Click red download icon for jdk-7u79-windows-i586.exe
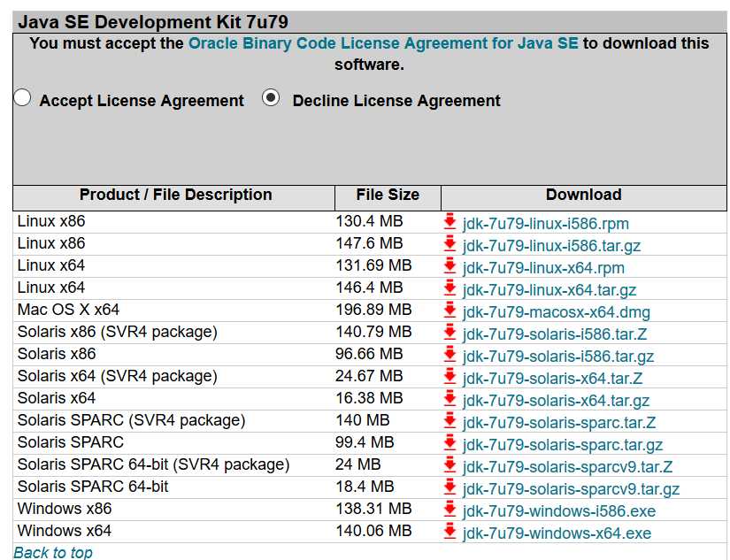730x560 pixels. coord(450,509)
